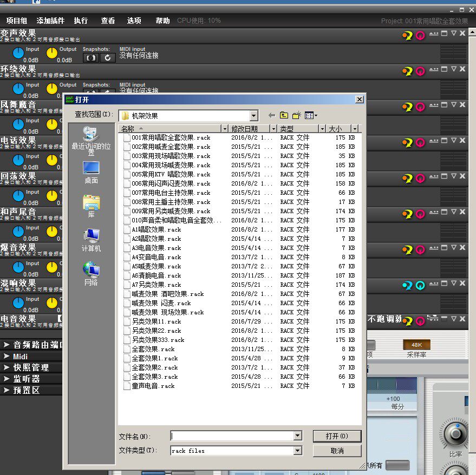The height and width of the screenshot is (475, 476).
Task: Open the 文件名 combo box dropdown
Action: [298, 436]
